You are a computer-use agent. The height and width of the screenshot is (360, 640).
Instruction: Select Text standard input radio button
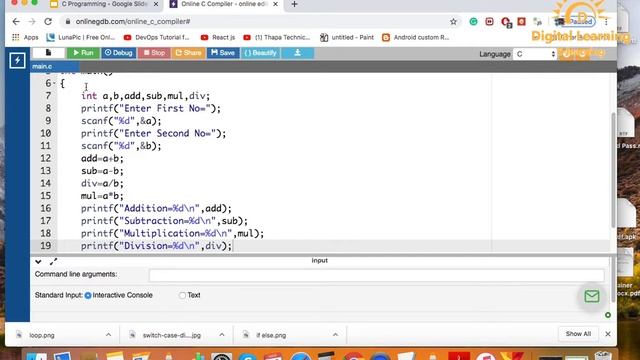(182, 296)
